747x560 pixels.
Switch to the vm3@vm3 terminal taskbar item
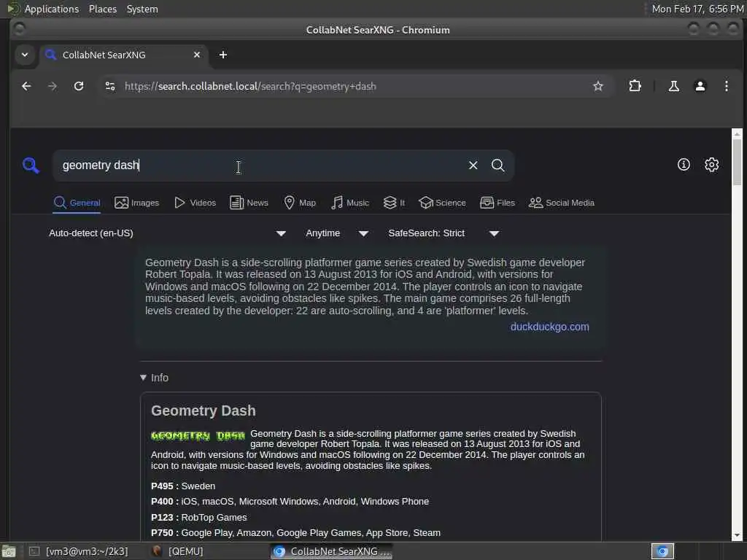click(79, 551)
